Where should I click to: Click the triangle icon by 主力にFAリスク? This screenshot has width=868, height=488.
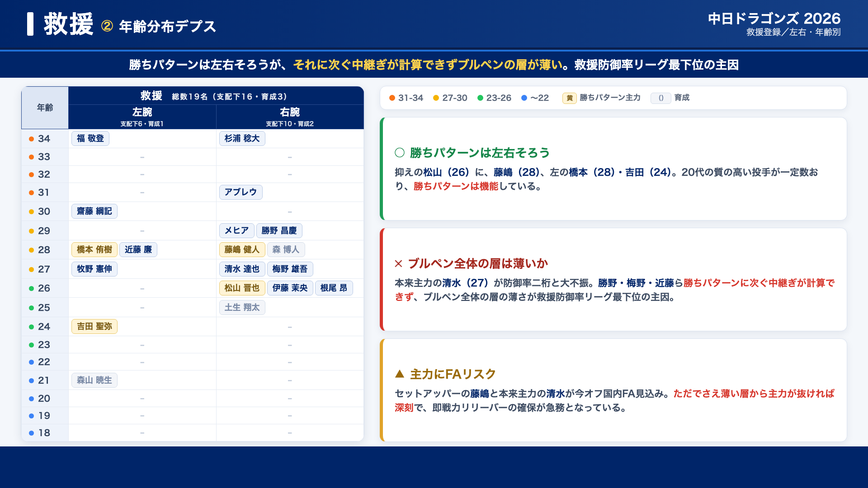[x=400, y=374]
